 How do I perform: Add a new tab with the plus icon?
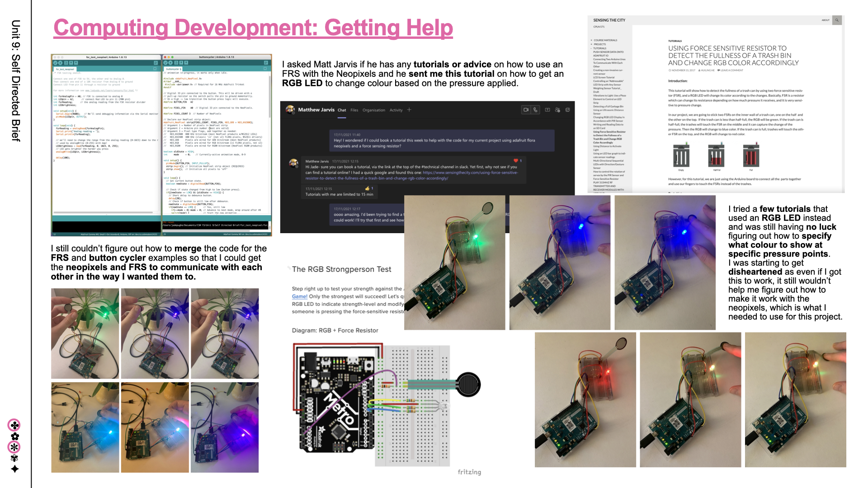[409, 110]
